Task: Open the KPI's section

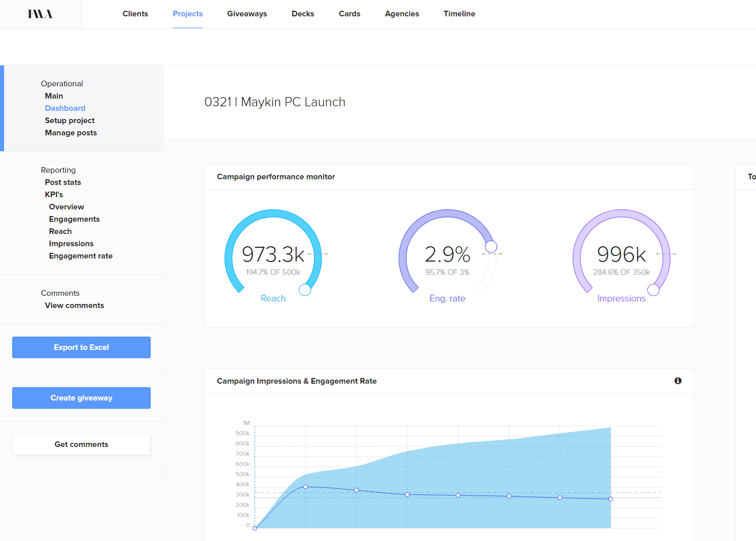Action: [x=54, y=195]
